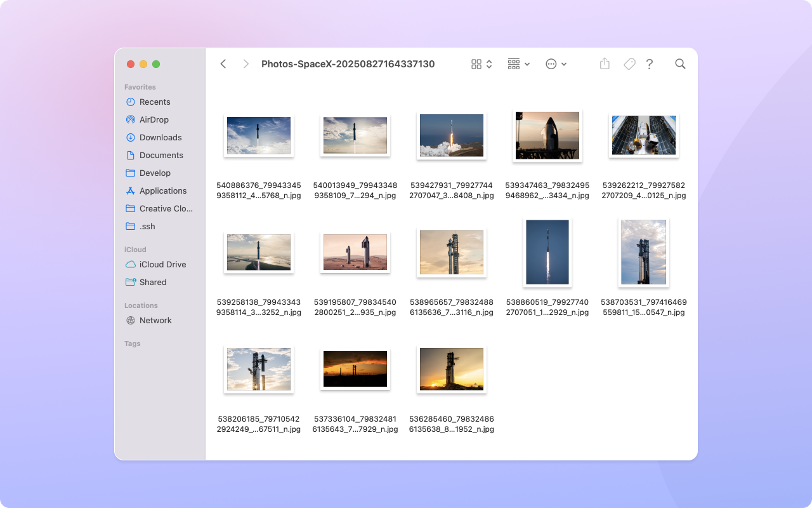Viewport: 812px width, 508px height.
Task: Click the question mark help icon
Action: [650, 64]
